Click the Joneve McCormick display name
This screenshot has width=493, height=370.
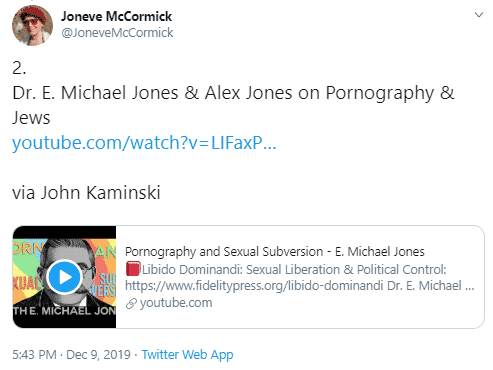point(116,16)
